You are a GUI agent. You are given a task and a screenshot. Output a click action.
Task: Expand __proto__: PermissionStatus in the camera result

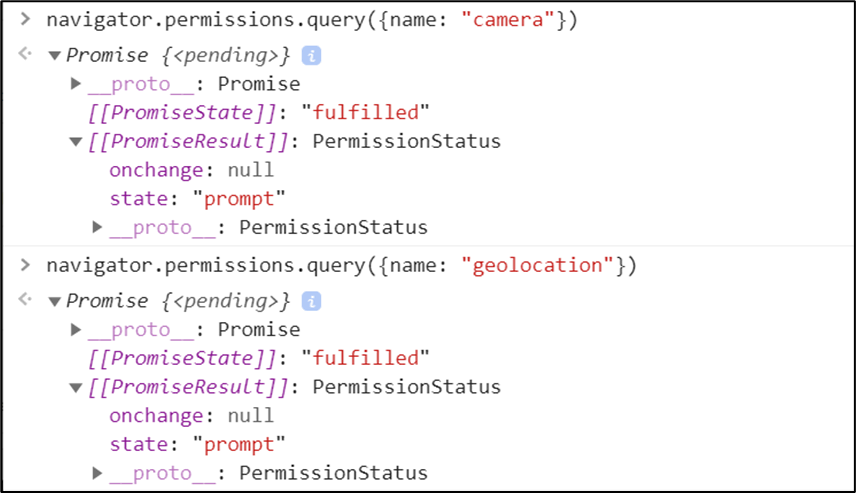(97, 228)
